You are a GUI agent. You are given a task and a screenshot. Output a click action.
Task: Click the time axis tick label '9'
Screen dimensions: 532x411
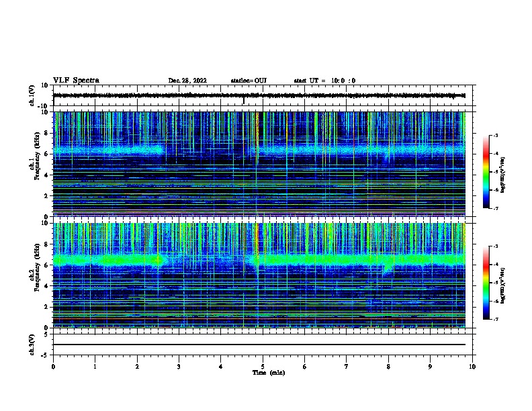[430, 367]
